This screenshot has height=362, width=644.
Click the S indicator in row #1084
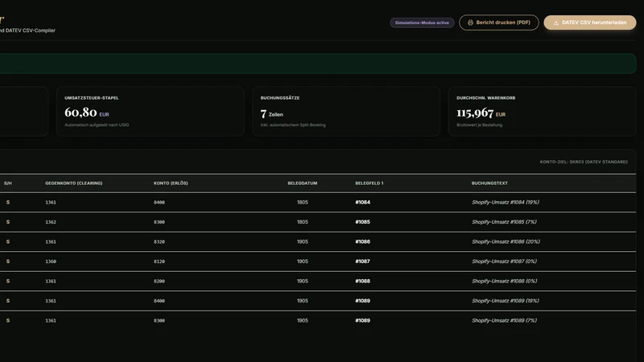coord(8,203)
